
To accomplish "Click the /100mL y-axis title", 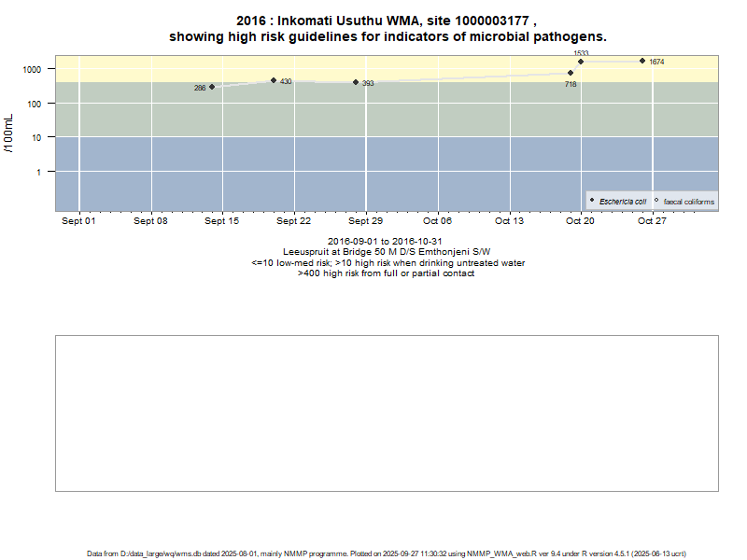I will pyautogui.click(x=10, y=133).
